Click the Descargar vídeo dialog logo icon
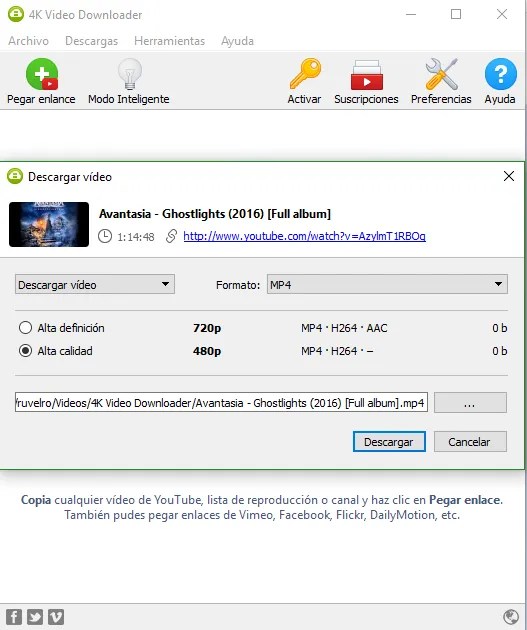 (x=15, y=176)
